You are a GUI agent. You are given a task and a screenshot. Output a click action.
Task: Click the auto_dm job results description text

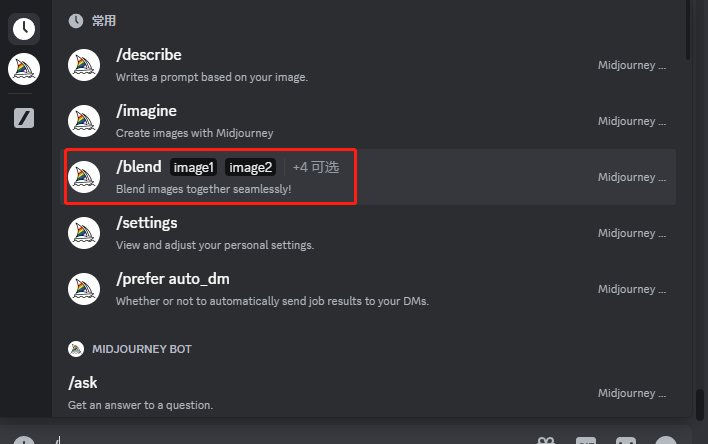click(x=272, y=301)
